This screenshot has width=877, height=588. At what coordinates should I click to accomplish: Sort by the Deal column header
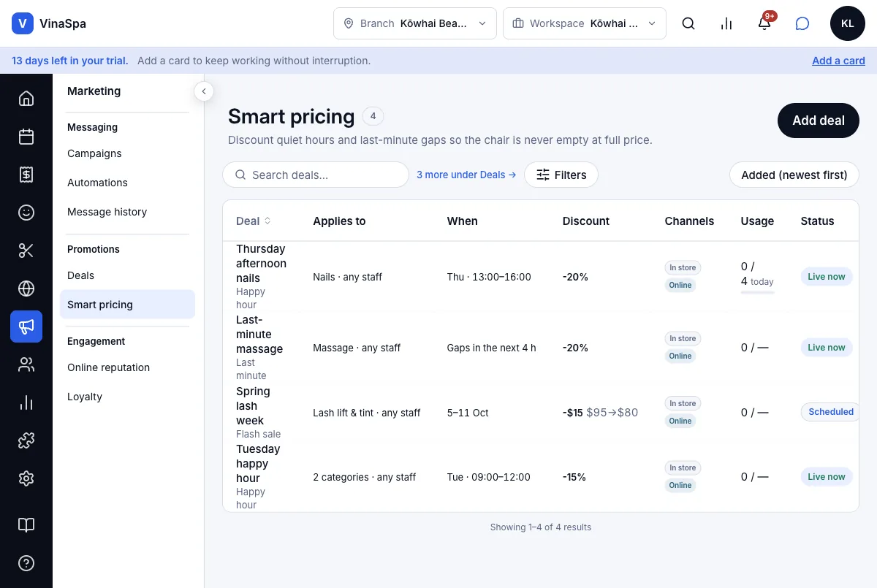click(x=254, y=221)
